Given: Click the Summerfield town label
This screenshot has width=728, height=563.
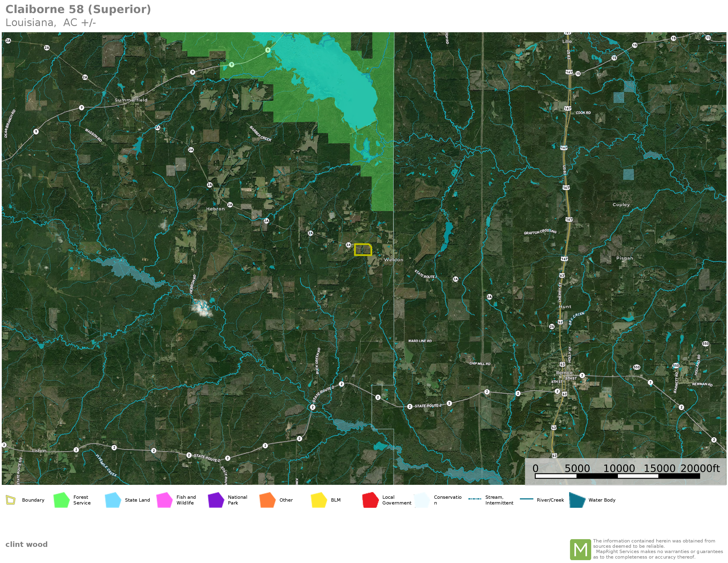Looking at the screenshot, I should click(131, 100).
